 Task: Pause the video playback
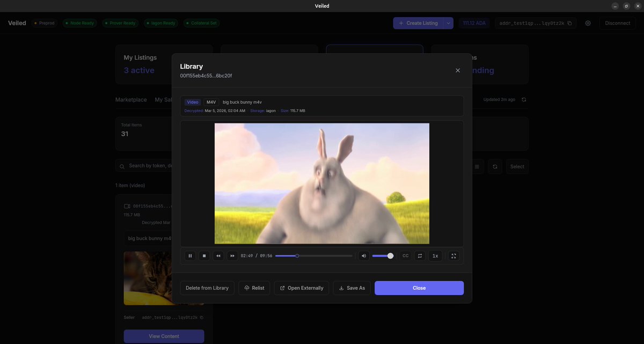coord(190,256)
